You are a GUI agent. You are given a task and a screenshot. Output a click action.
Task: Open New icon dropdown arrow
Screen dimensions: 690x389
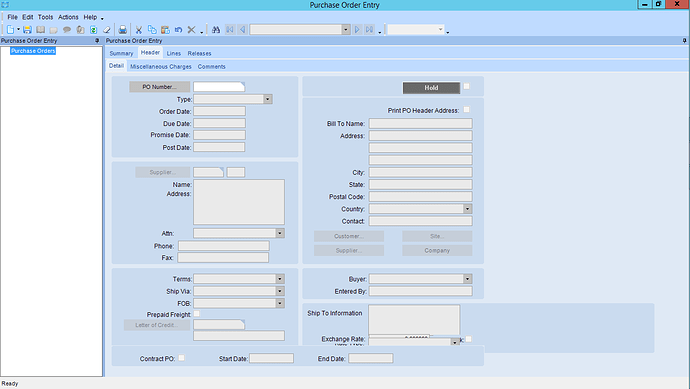[18, 29]
